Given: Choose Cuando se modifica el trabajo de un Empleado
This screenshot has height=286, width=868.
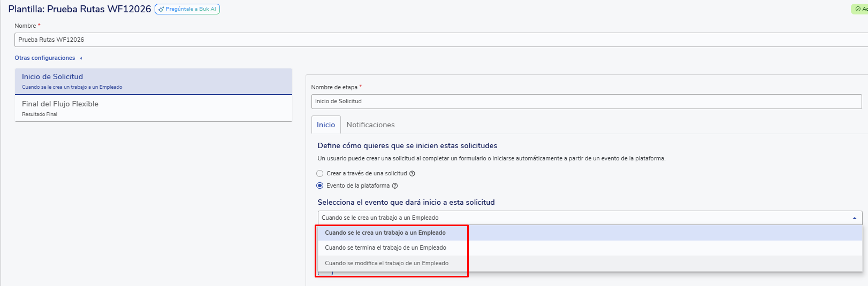Looking at the screenshot, I should coord(386,264).
